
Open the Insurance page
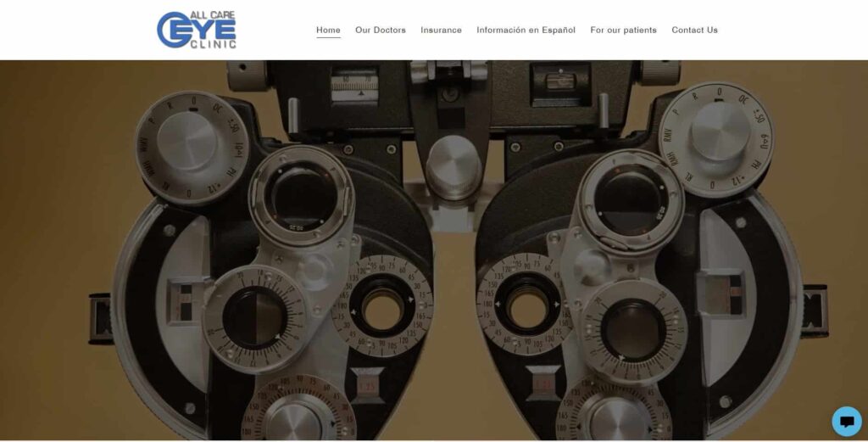click(x=441, y=30)
